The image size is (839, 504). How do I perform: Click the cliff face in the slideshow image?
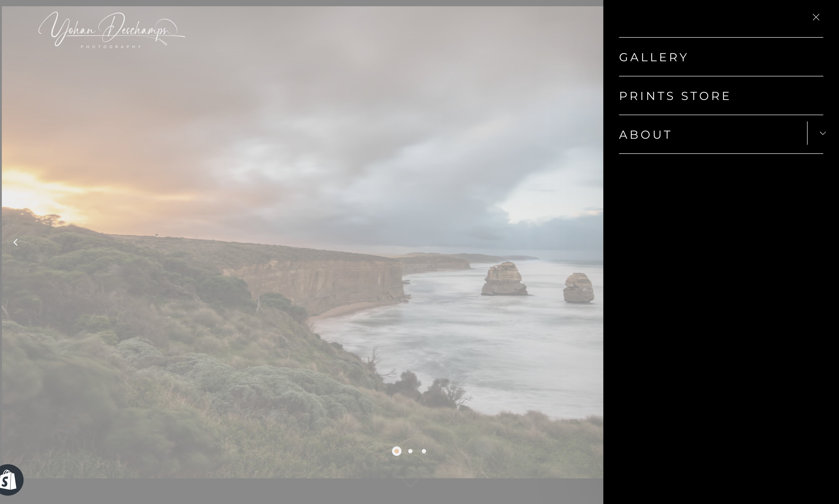coord(316,282)
